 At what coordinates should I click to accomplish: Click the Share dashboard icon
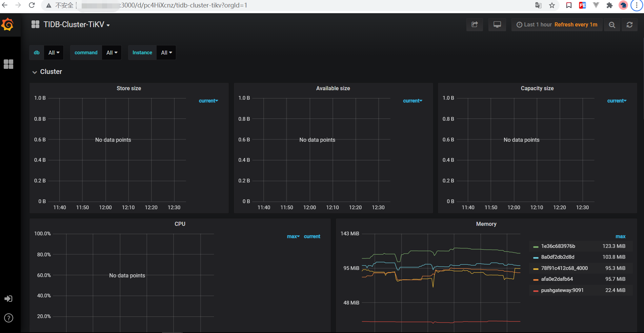(475, 25)
